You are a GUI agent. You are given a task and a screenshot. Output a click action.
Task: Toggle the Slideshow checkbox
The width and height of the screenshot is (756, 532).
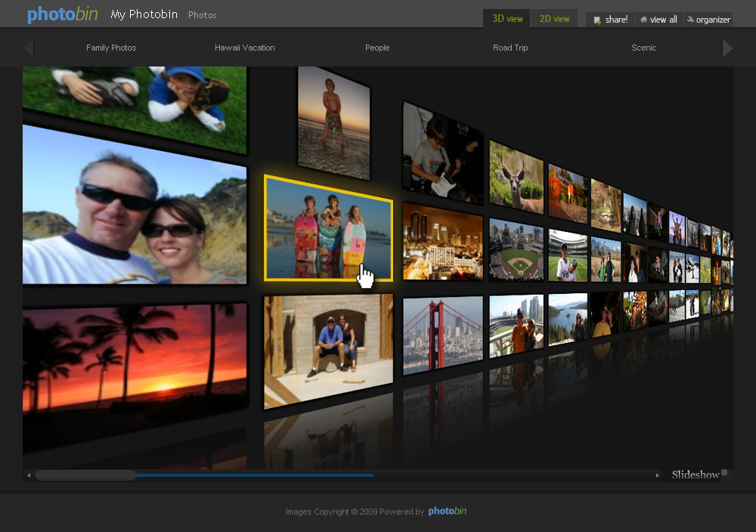pos(724,473)
